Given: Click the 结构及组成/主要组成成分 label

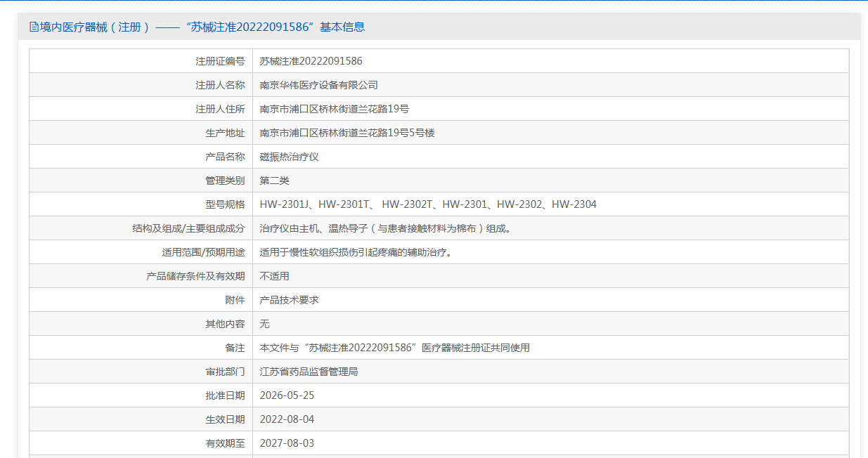Looking at the screenshot, I should tap(188, 228).
